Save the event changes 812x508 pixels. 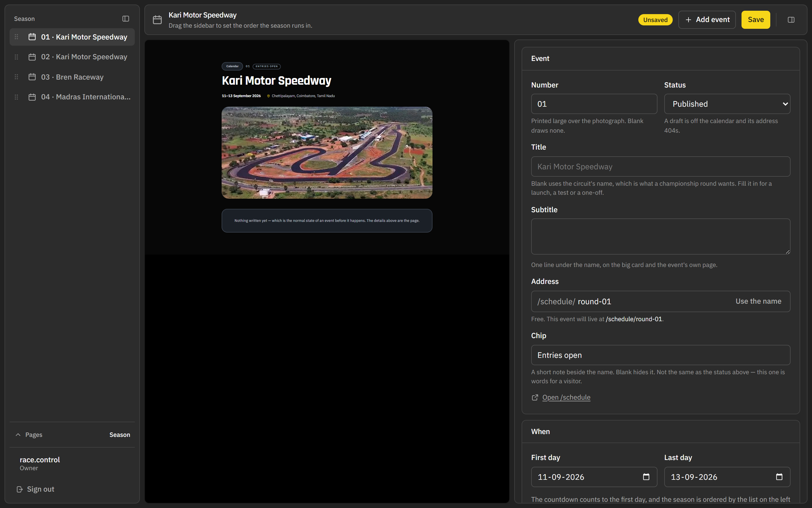(x=756, y=20)
